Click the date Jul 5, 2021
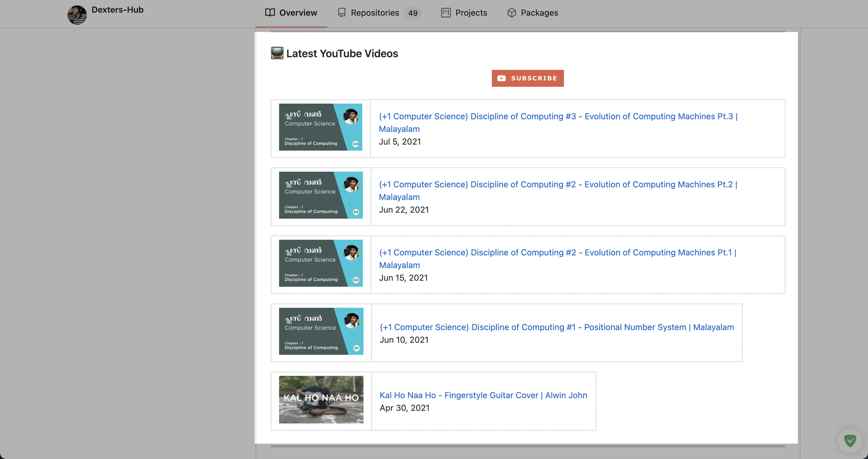 400,142
